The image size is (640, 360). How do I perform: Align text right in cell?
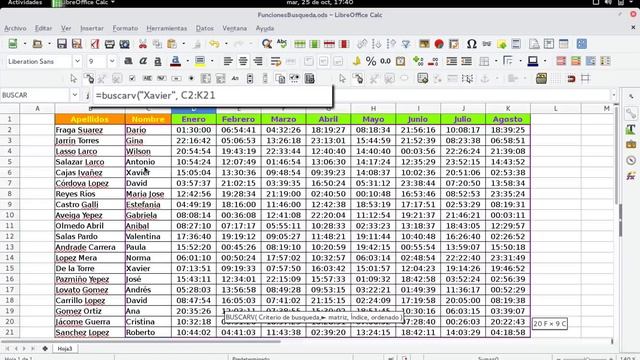(258, 61)
